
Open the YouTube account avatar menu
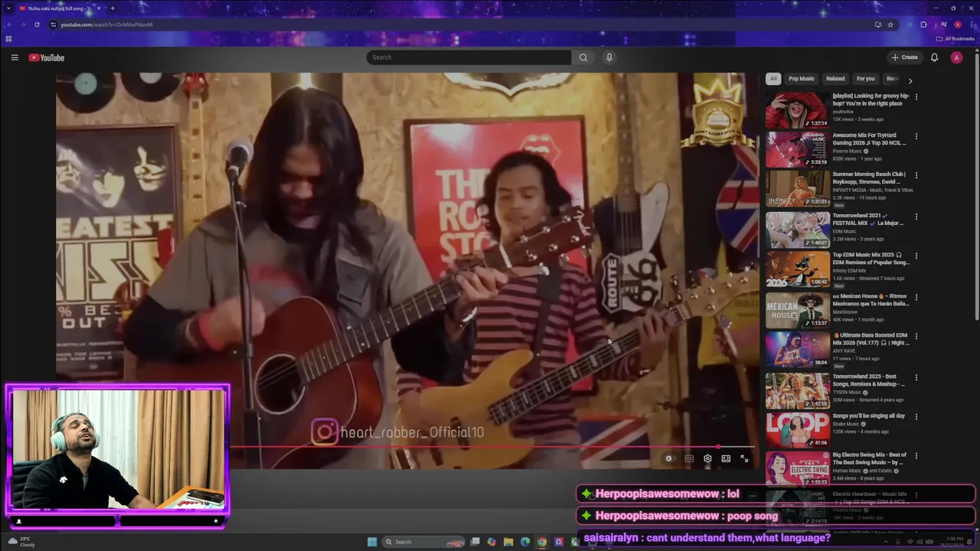pyautogui.click(x=956, y=57)
